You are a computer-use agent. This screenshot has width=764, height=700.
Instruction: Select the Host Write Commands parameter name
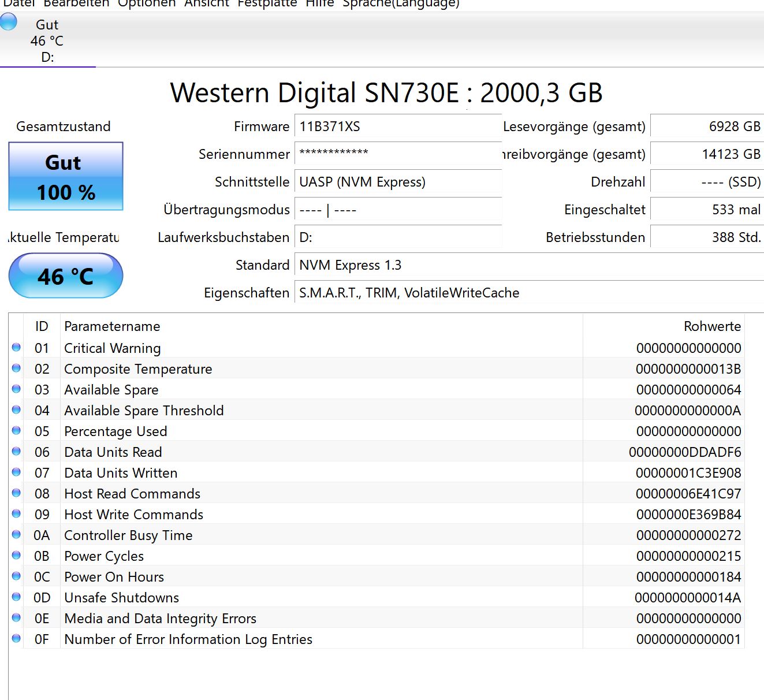pos(134,515)
